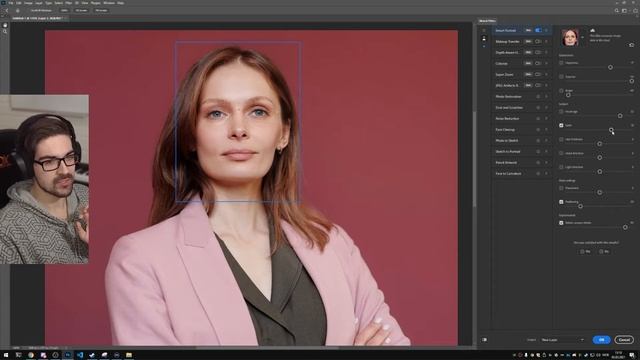Screen dimensions: 640x360
Task: Open the Image menu
Action: pos(28,3)
